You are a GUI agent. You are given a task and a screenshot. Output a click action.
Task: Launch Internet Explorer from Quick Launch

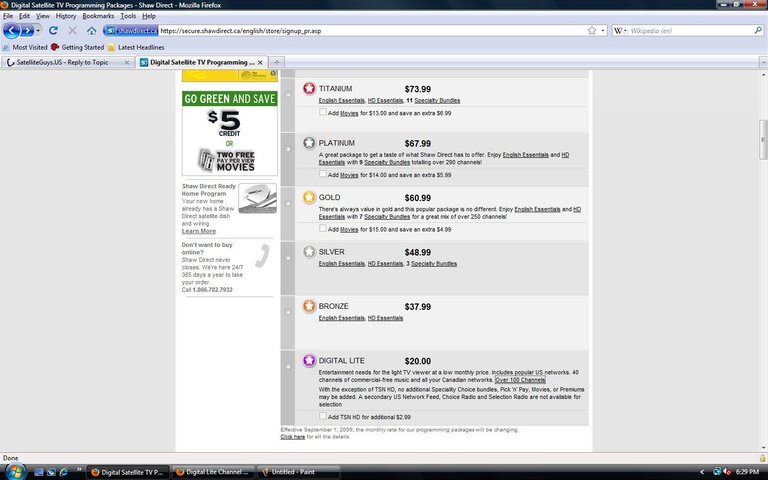(x=63, y=472)
